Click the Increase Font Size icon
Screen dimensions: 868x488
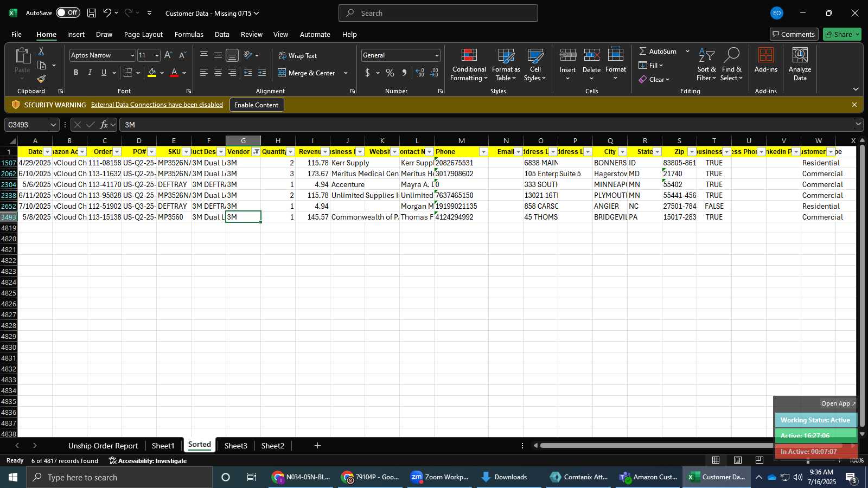click(x=168, y=55)
